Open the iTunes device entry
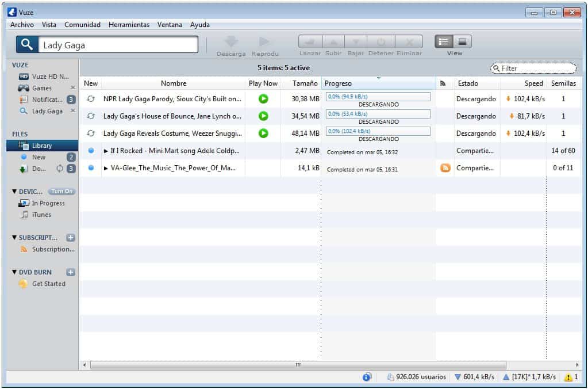The width and height of the screenshot is (588, 389). pos(40,215)
